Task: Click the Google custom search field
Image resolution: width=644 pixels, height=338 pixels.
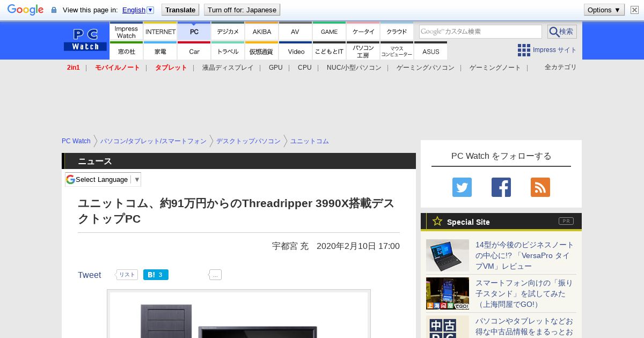Action: (480, 32)
